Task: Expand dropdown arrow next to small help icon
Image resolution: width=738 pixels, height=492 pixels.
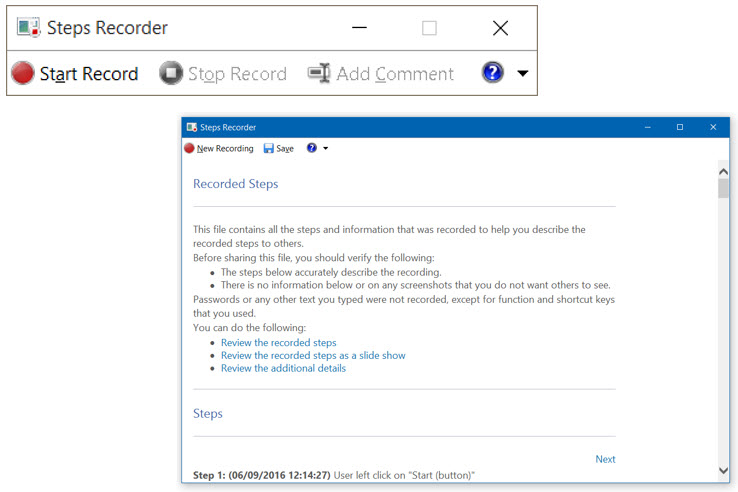Action: click(x=326, y=148)
